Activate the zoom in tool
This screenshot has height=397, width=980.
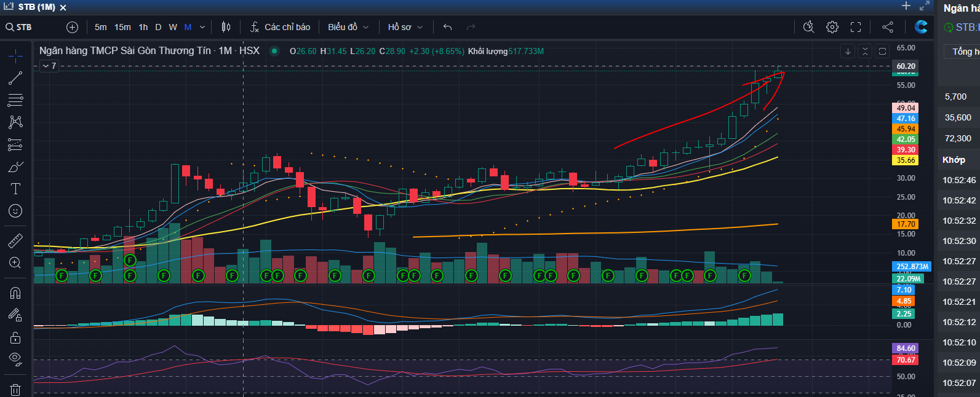pos(15,262)
